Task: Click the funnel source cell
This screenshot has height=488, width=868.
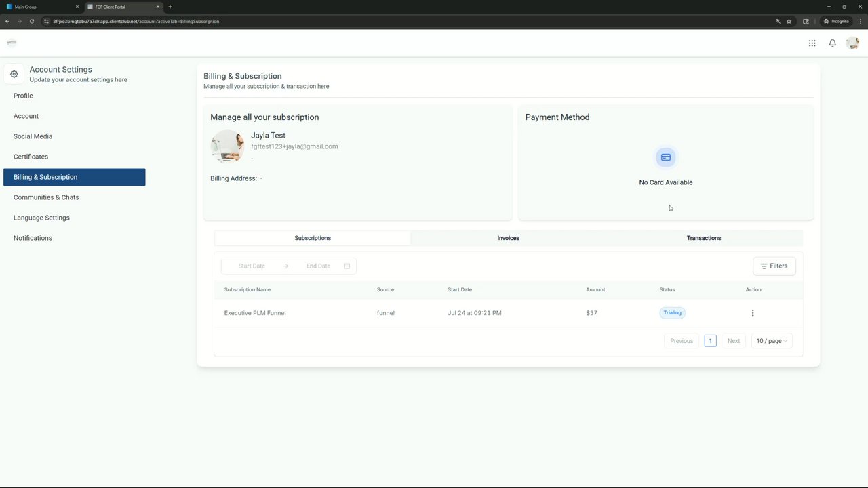Action: (x=386, y=313)
